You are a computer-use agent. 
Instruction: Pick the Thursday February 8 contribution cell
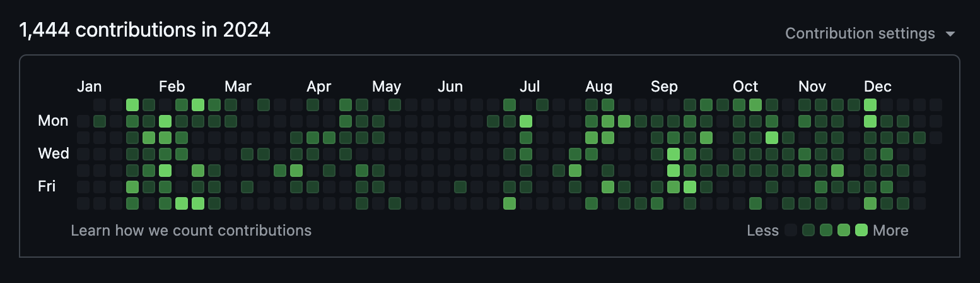tap(165, 170)
